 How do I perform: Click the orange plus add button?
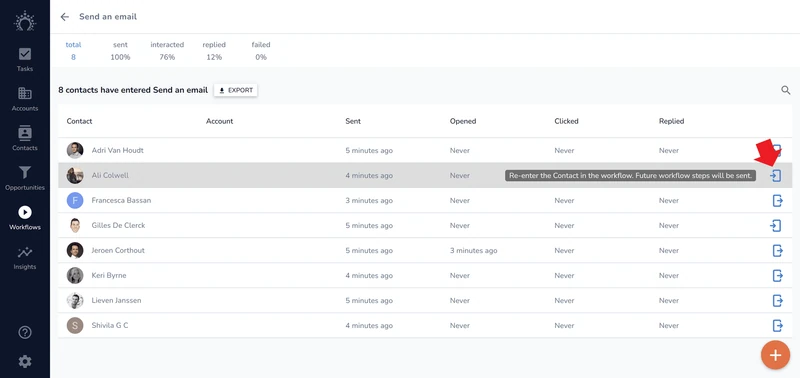point(776,355)
